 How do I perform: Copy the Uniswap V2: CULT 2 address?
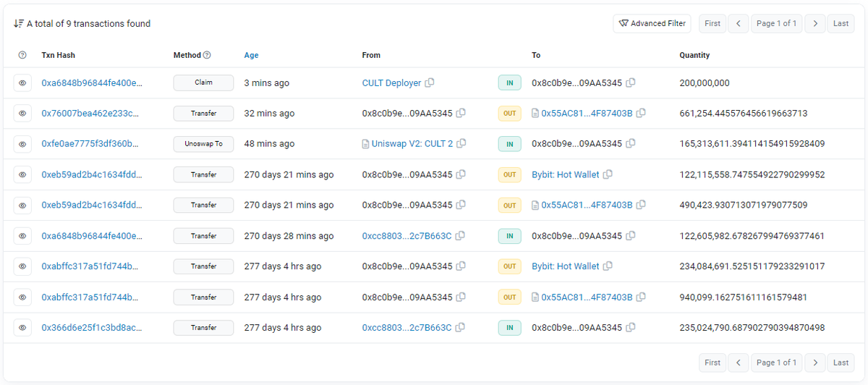click(461, 143)
